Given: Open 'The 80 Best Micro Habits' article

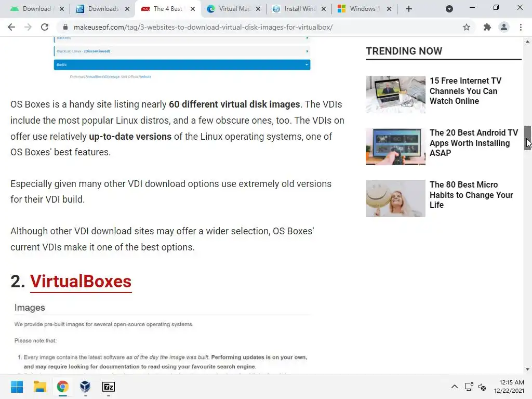Looking at the screenshot, I should (x=471, y=195).
